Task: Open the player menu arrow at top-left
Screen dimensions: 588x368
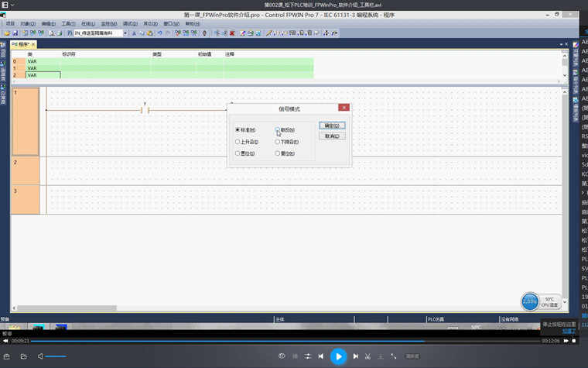Action: click(12, 5)
